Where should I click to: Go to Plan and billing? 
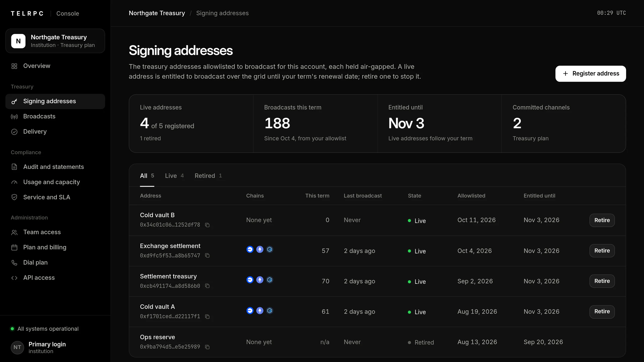coord(55,247)
